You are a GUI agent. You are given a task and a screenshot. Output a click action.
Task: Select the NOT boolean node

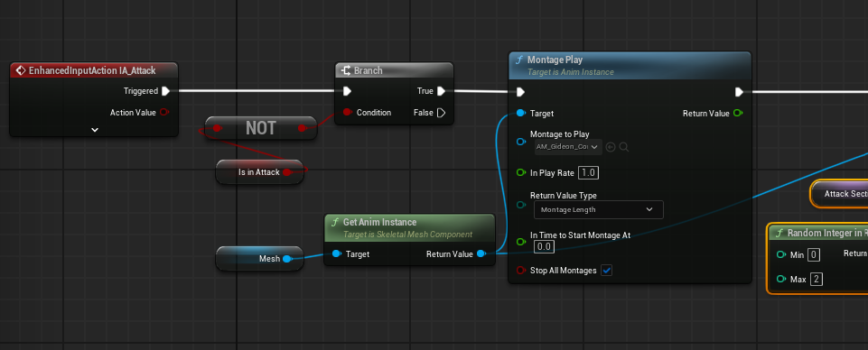coord(261,128)
